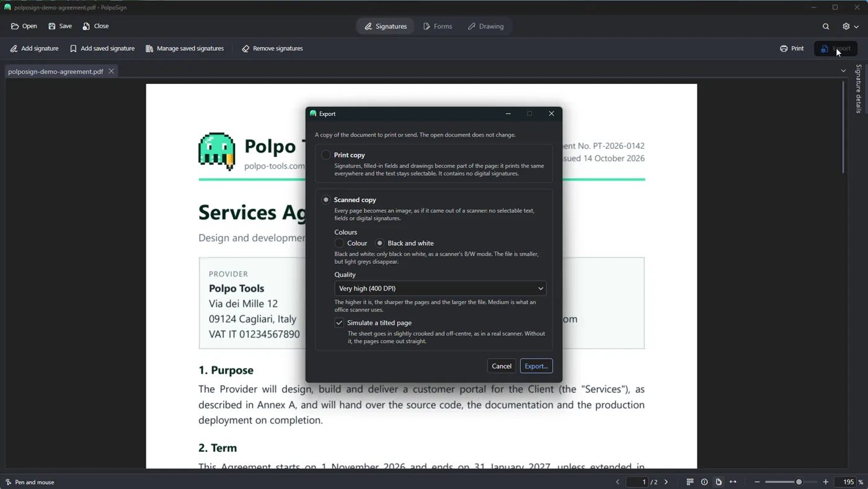The image size is (868, 489).
Task: Go to the previous page arrow
Action: [x=618, y=482]
